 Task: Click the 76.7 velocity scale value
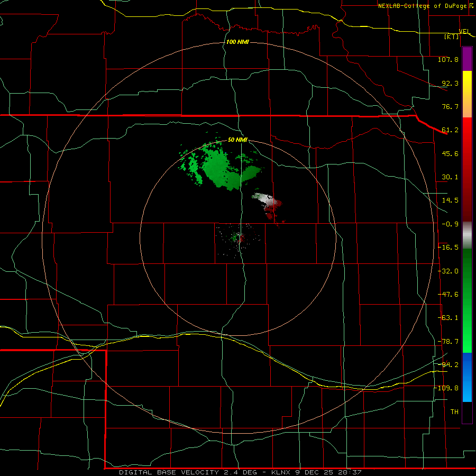click(450, 106)
